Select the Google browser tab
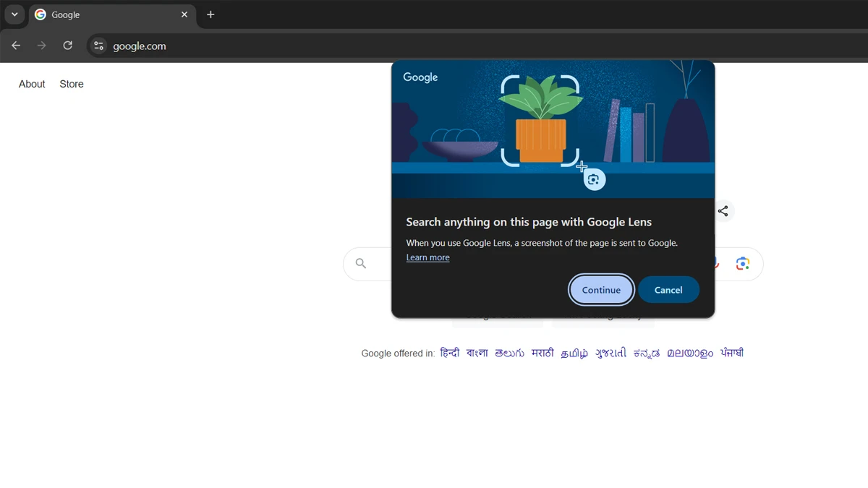The image size is (868, 488). point(112,14)
